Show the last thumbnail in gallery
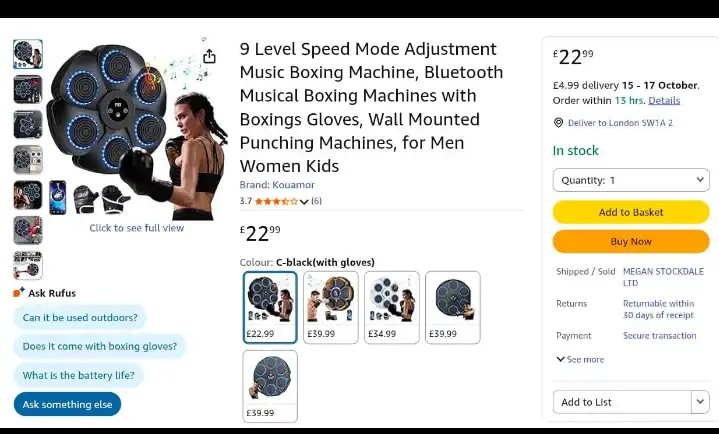 tap(28, 265)
